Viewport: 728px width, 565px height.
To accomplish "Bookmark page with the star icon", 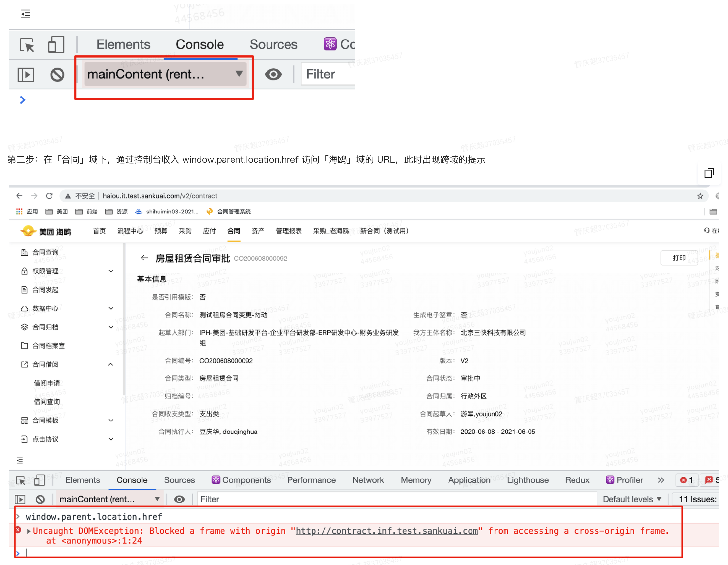I will [700, 196].
